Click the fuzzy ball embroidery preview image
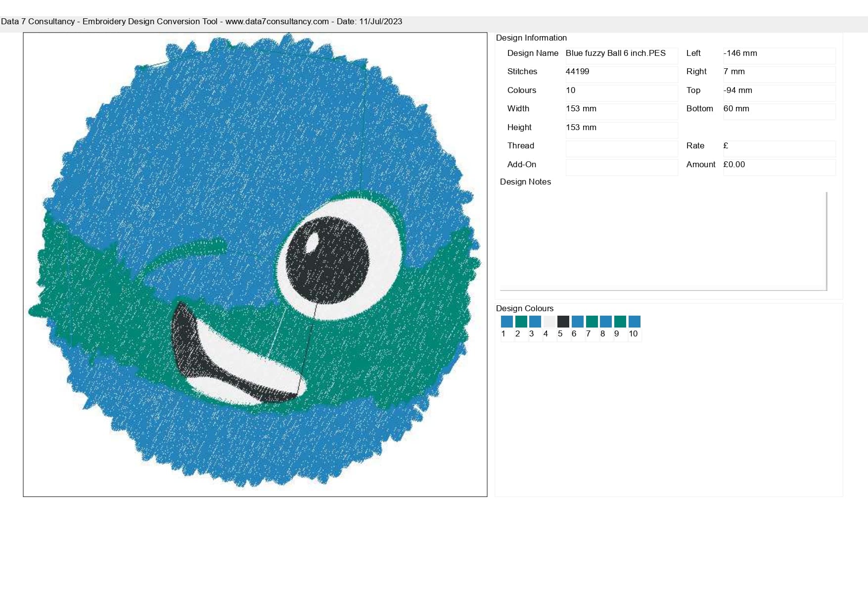This screenshot has width=868, height=614. (x=255, y=264)
